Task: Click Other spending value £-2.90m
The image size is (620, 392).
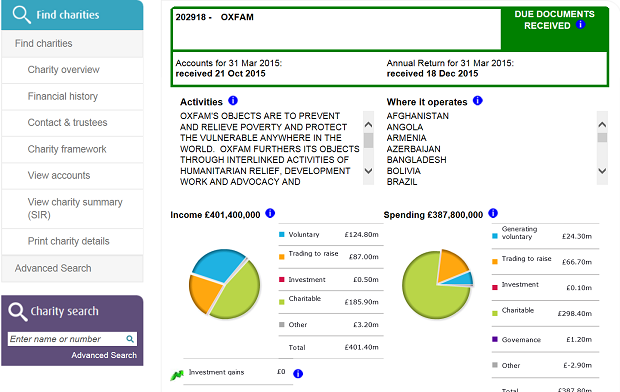Action: (x=578, y=365)
